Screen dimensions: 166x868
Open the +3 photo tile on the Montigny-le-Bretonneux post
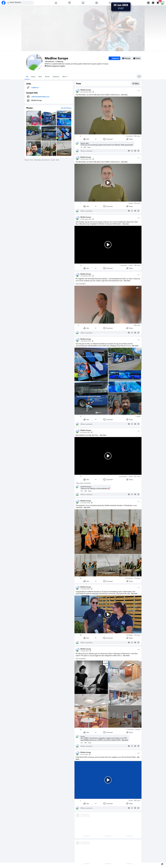(x=124, y=717)
